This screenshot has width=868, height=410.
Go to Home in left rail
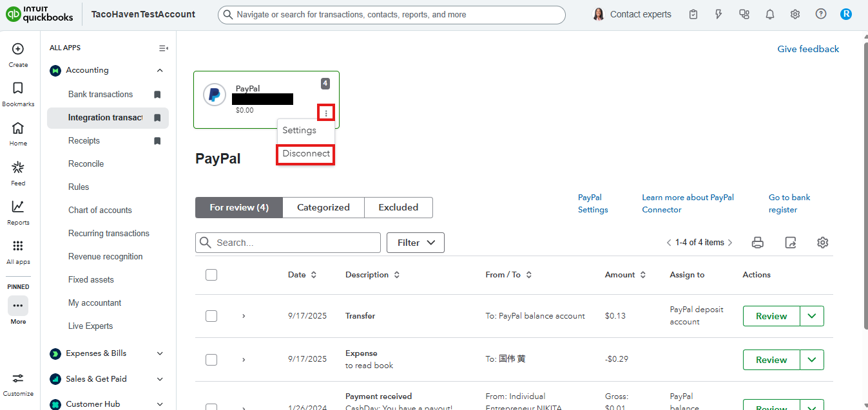point(18,127)
